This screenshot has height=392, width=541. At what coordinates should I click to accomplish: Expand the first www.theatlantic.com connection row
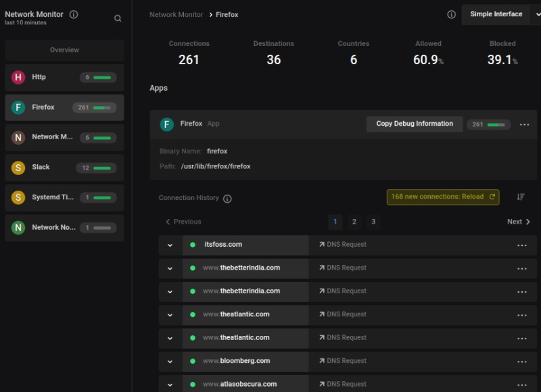(x=170, y=315)
